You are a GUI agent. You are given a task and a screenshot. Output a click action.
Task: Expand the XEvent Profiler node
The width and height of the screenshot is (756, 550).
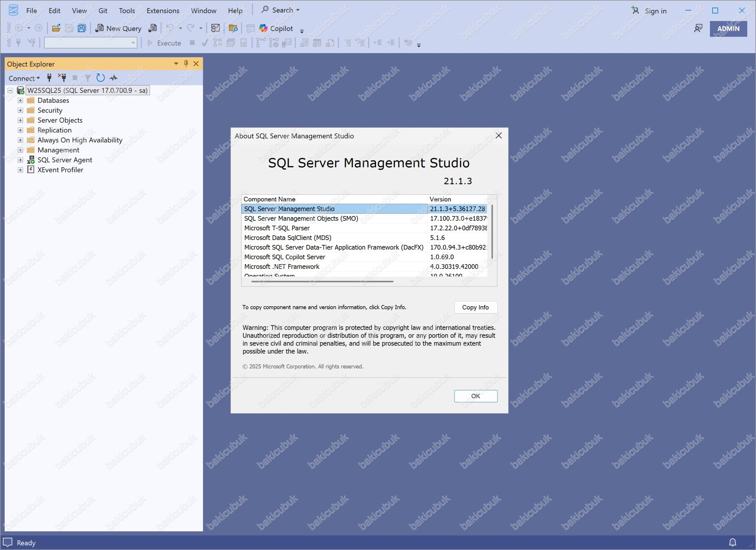click(x=20, y=170)
